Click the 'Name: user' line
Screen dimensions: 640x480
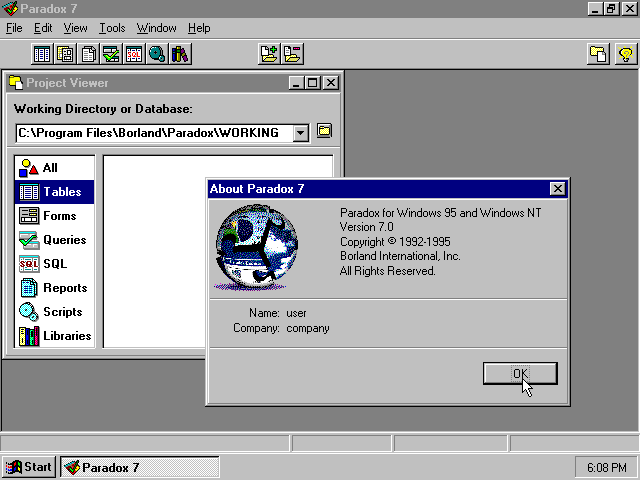[x=278, y=313]
